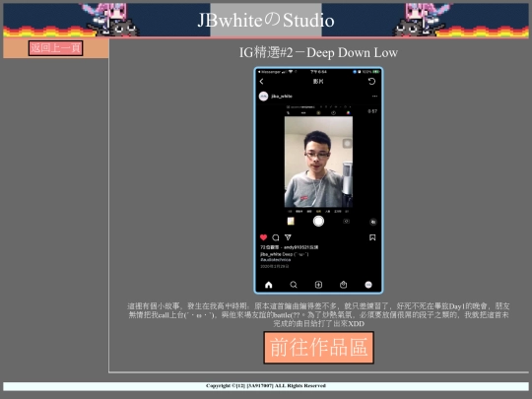
Task: Open the 前往作品區 works button
Action: point(318,348)
